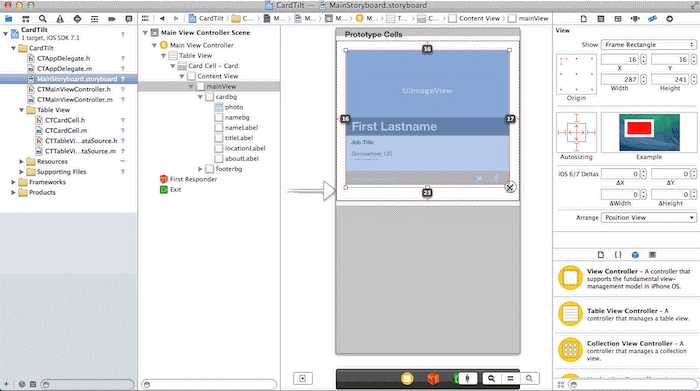The image size is (700, 391).
Task: Collapse the cardbg outline item
Action: (x=200, y=97)
